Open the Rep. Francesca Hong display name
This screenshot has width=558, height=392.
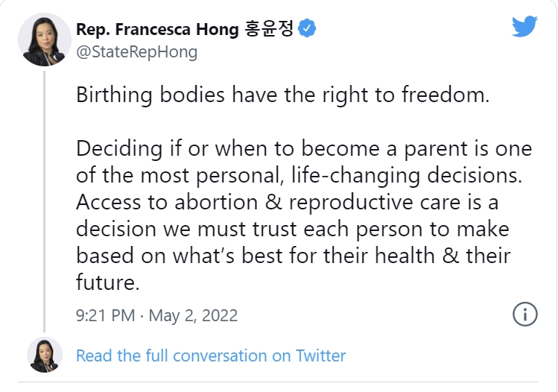pos(157,29)
